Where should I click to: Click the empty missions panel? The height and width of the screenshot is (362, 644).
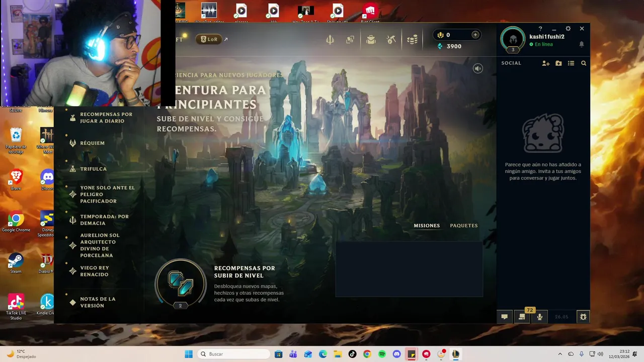point(409,269)
